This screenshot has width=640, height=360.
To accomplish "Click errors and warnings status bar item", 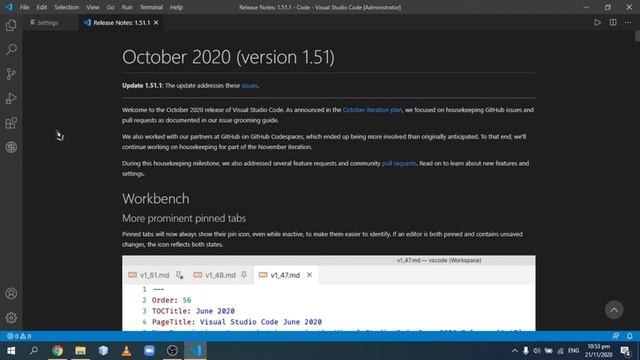I will 19,336.
